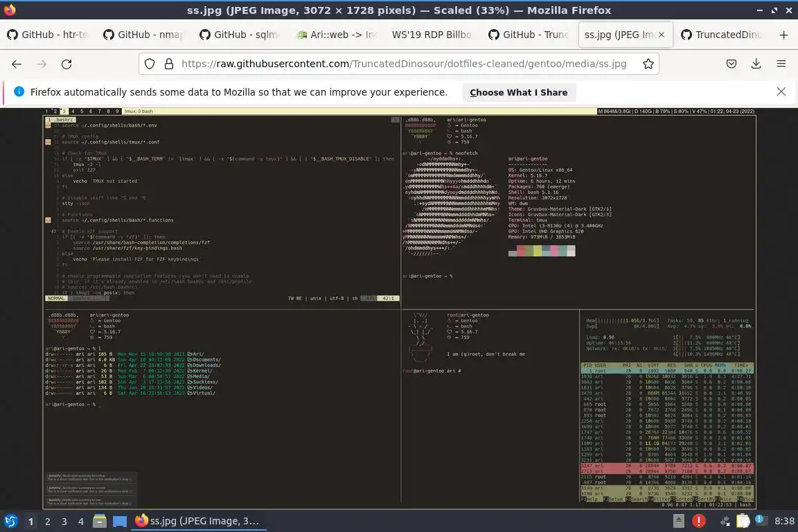Viewport: 798px width, 532px height.
Task: Switch to workspace 3 on the taskbar
Action: pyautogui.click(x=64, y=522)
